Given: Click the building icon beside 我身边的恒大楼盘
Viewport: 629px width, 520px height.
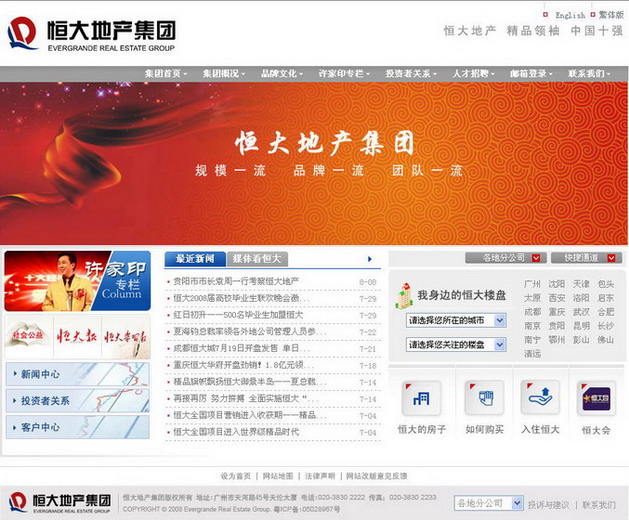Looking at the screenshot, I should point(404,296).
